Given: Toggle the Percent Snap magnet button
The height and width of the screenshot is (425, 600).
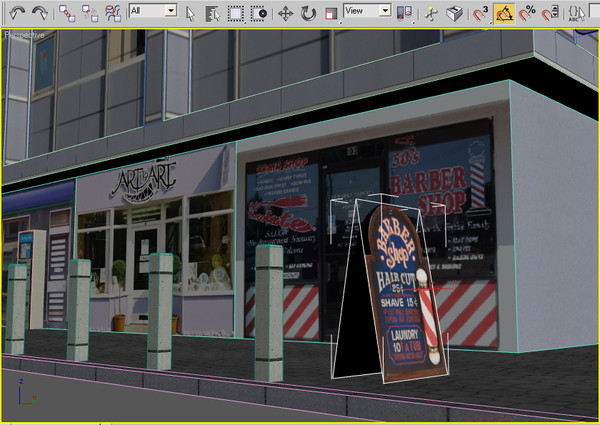Looking at the screenshot, I should point(527,14).
